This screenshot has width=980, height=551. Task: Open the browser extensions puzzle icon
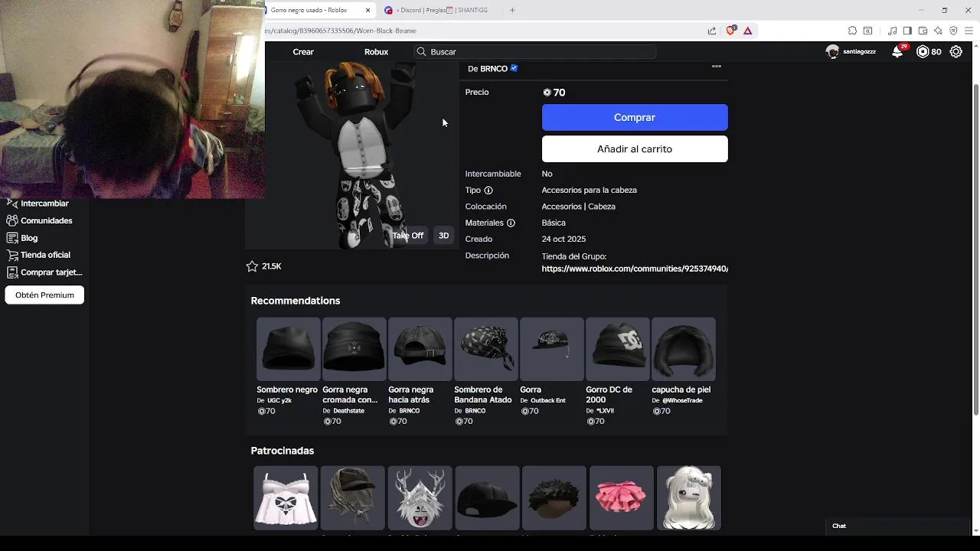point(852,31)
